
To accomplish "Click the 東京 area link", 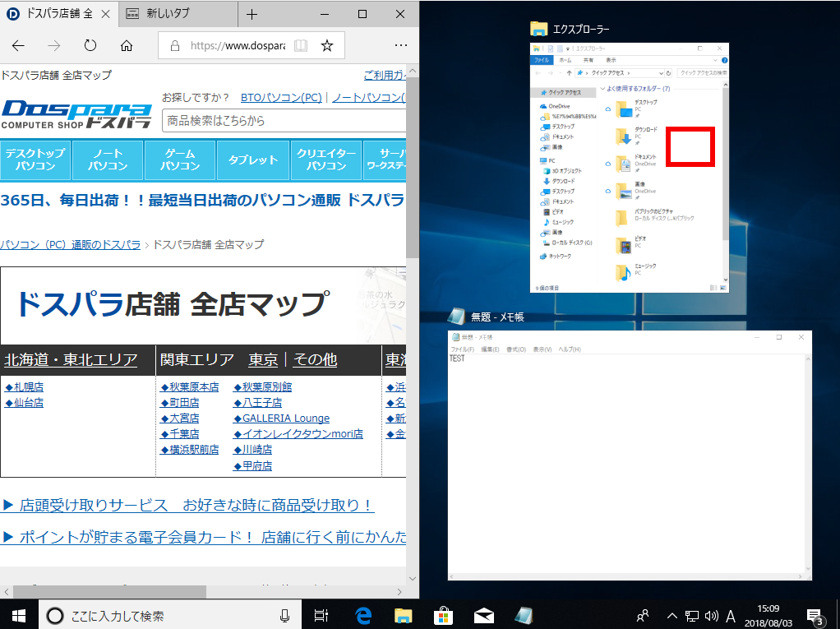I will pos(263,359).
